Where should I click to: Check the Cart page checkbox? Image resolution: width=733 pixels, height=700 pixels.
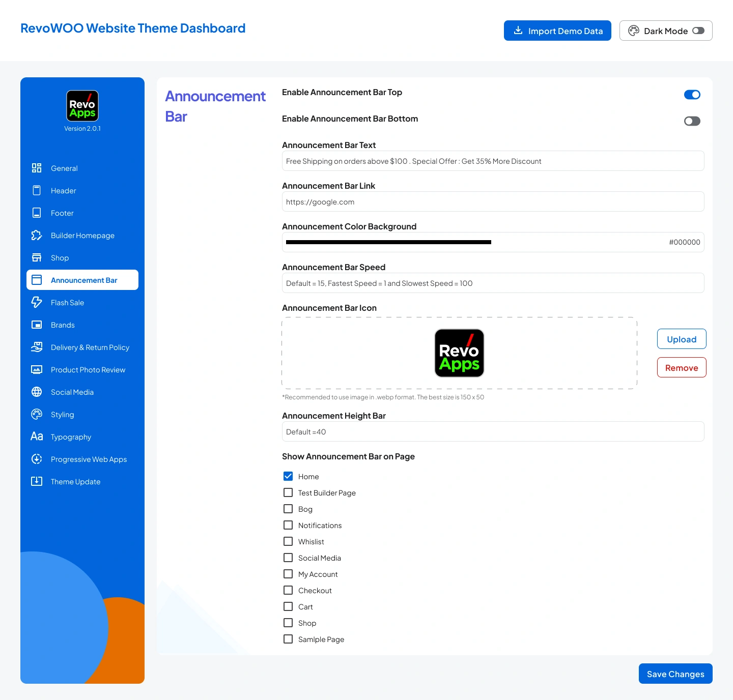coord(288,606)
